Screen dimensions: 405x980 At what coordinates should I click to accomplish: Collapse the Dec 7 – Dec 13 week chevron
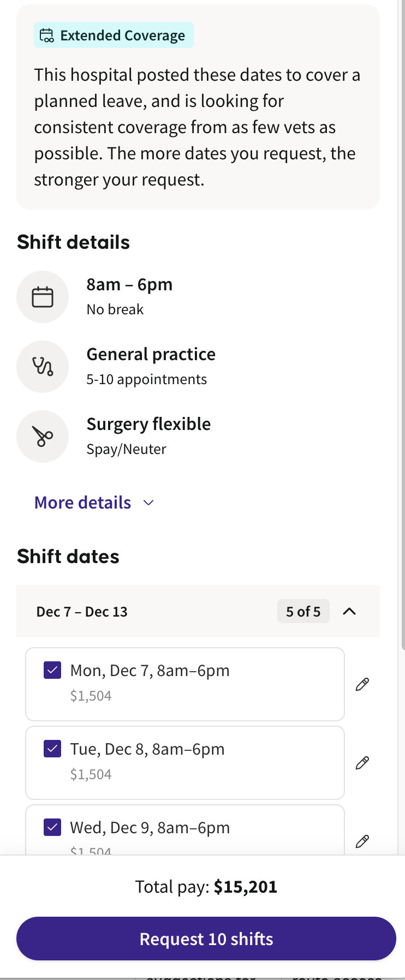coord(349,611)
